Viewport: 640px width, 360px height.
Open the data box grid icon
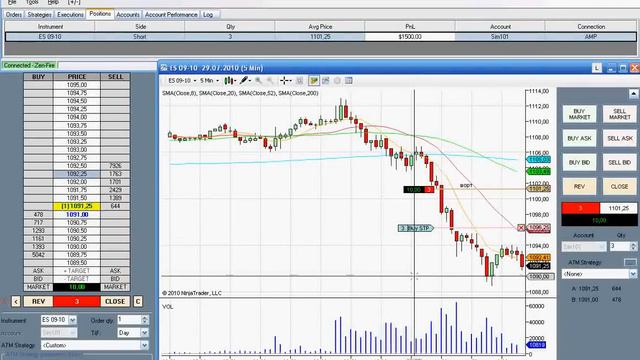[x=349, y=81]
